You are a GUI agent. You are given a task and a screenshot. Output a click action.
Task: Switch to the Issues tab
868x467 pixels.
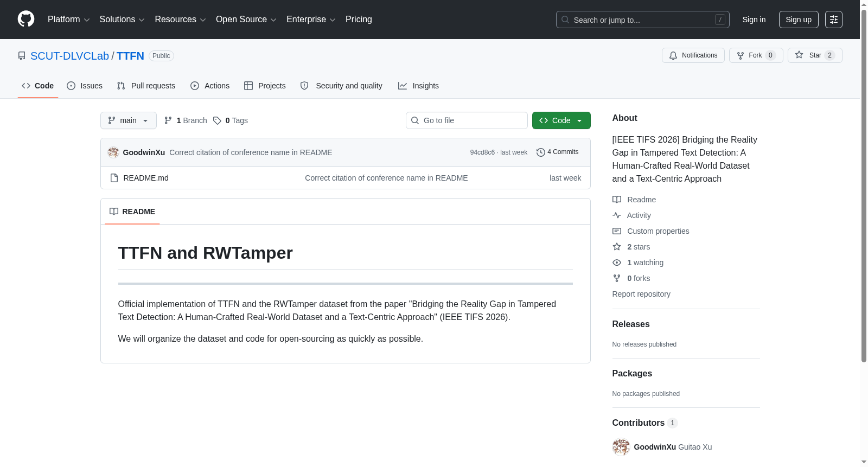point(85,86)
